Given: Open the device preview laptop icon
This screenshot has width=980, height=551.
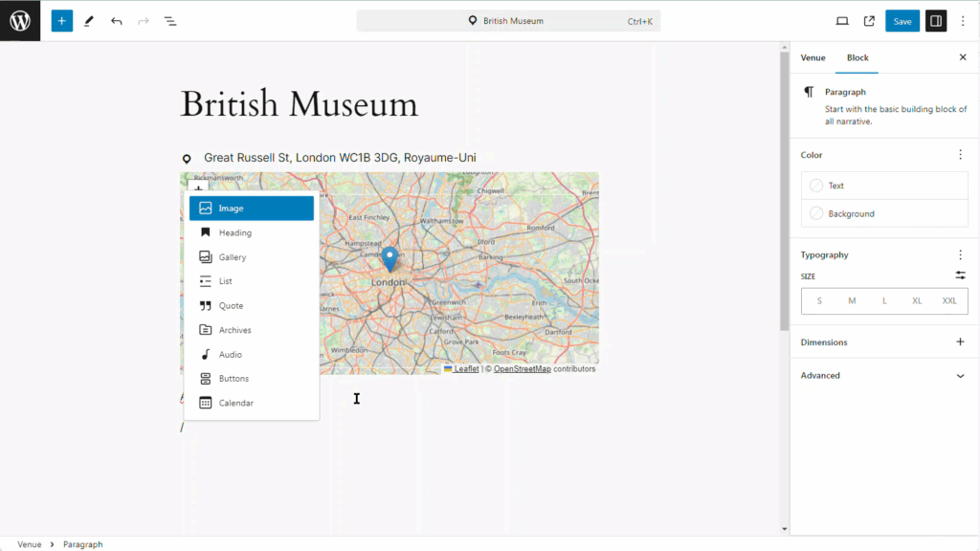Looking at the screenshot, I should [x=842, y=20].
